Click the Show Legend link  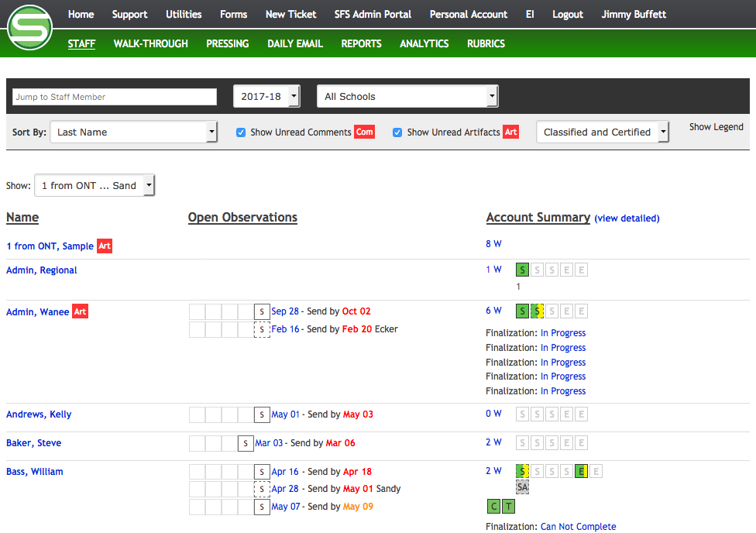pos(716,127)
